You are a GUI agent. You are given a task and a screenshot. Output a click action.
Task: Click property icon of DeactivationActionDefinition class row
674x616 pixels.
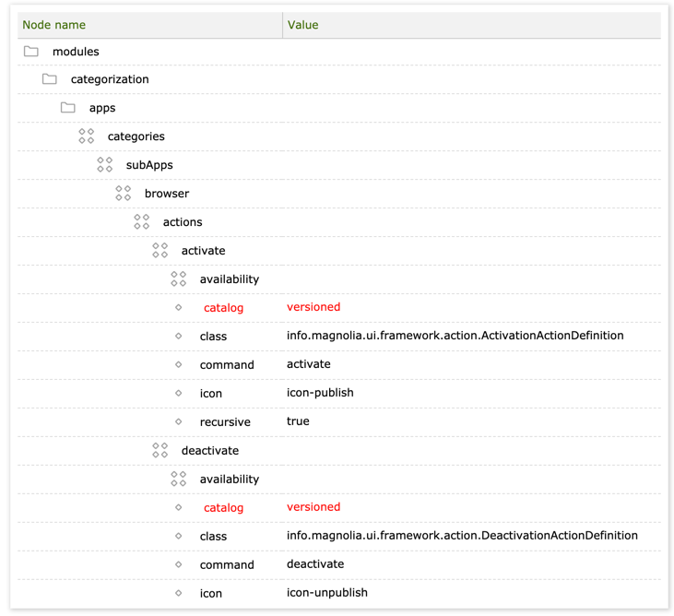coord(178,536)
